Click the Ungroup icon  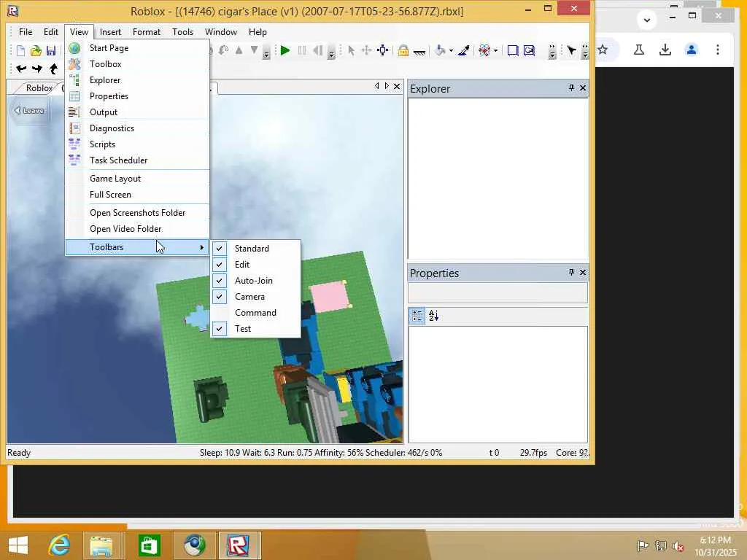point(529,50)
